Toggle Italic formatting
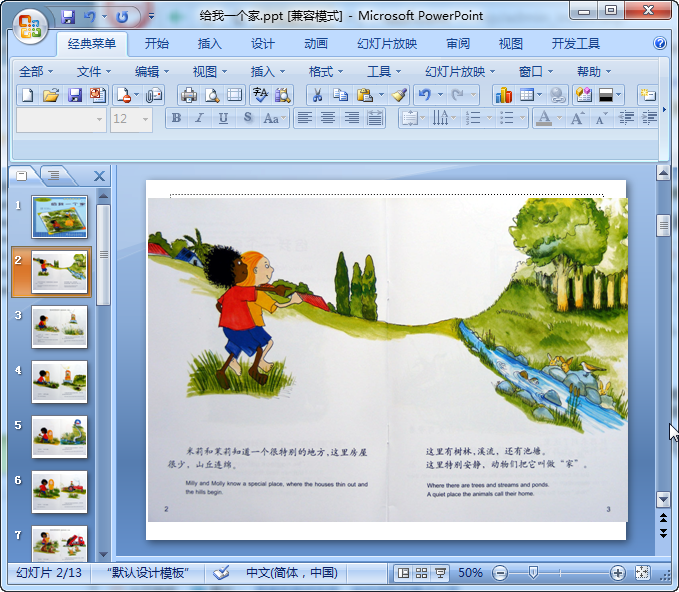Viewport: 679px width, 592px height. (x=199, y=118)
